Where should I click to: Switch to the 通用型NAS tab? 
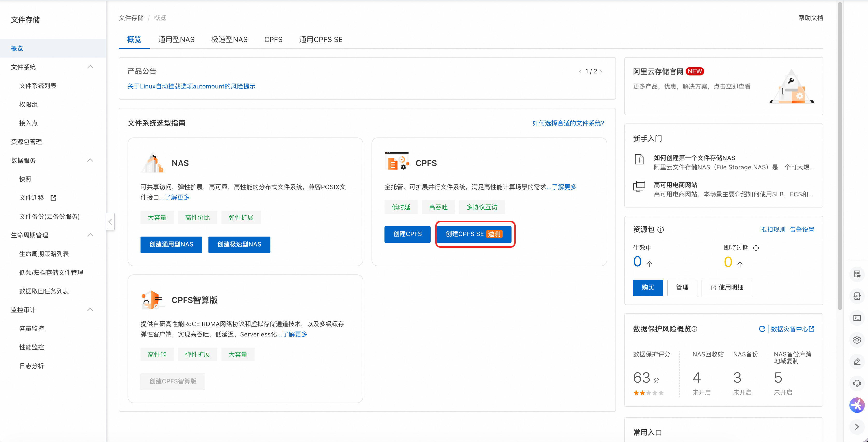pos(176,39)
